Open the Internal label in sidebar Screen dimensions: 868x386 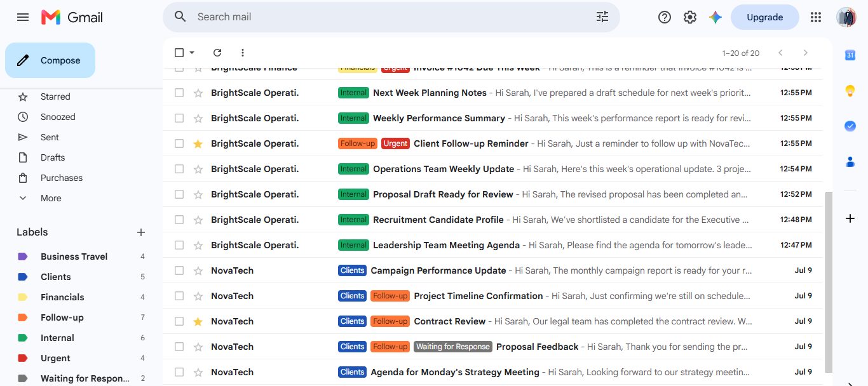pyautogui.click(x=57, y=338)
